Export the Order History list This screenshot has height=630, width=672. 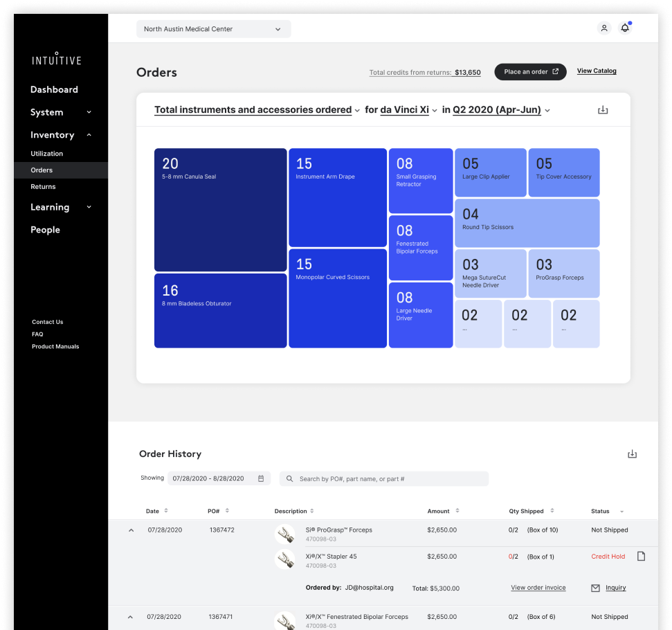pyautogui.click(x=632, y=453)
